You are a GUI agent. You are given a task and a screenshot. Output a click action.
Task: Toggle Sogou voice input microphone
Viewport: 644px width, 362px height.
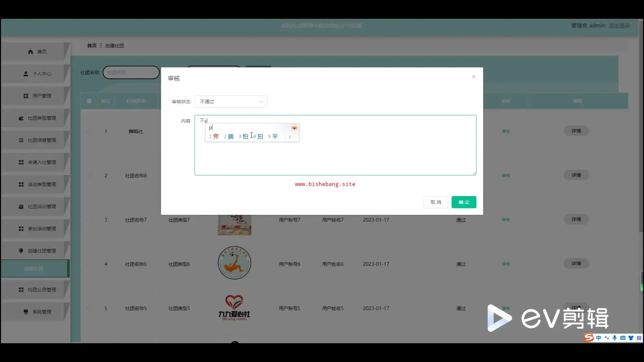click(x=614, y=338)
